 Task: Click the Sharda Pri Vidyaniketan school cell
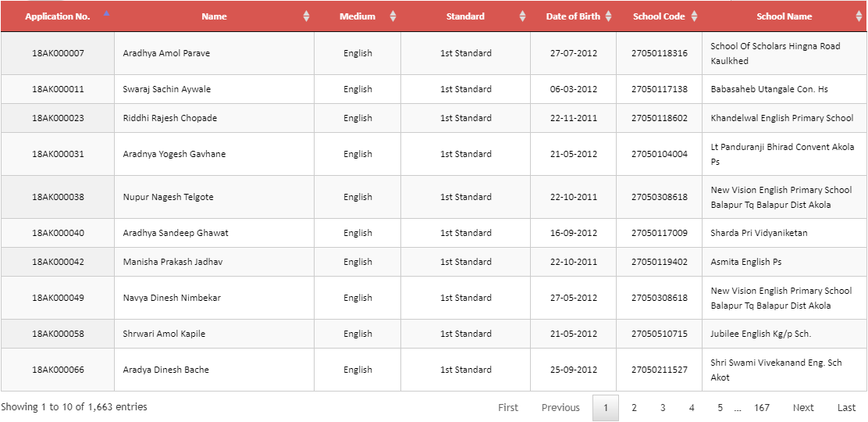[x=784, y=233]
